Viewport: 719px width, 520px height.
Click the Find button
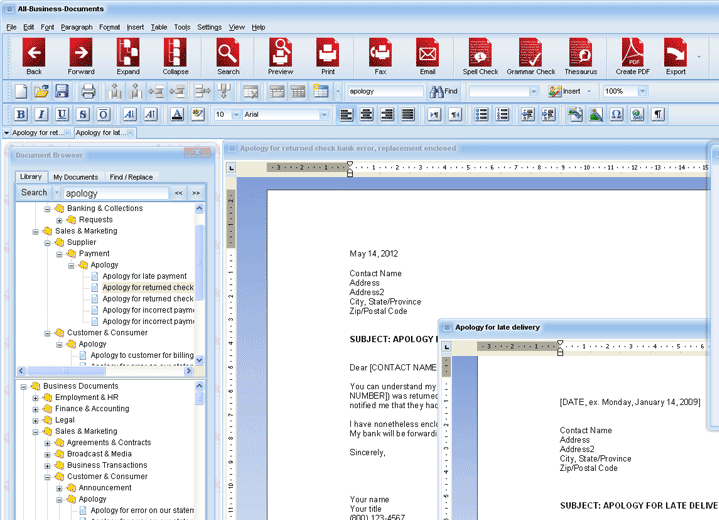point(443,91)
